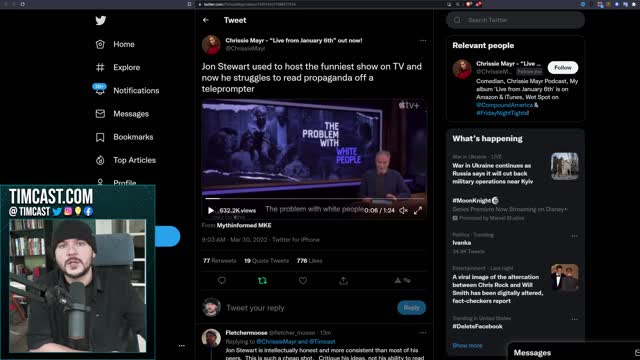Image resolution: width=640 pixels, height=360 pixels.
Task: Open Notifications in sidebar
Action: (136, 91)
